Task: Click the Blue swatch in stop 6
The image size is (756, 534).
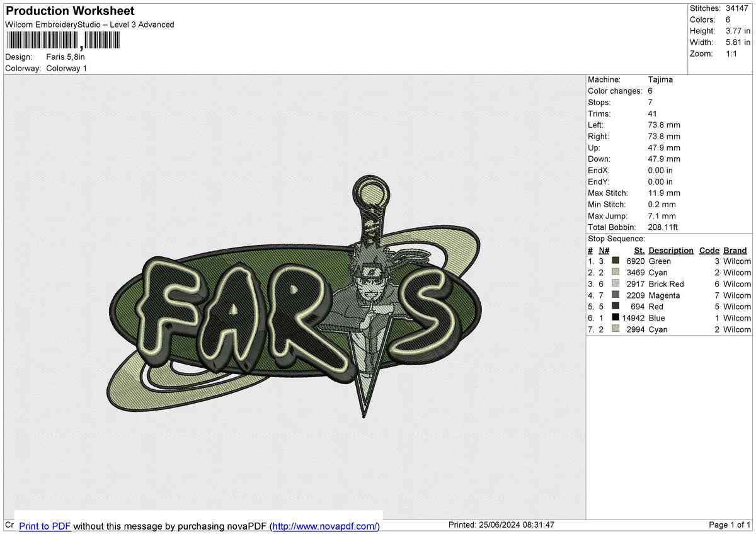Action: click(x=616, y=317)
